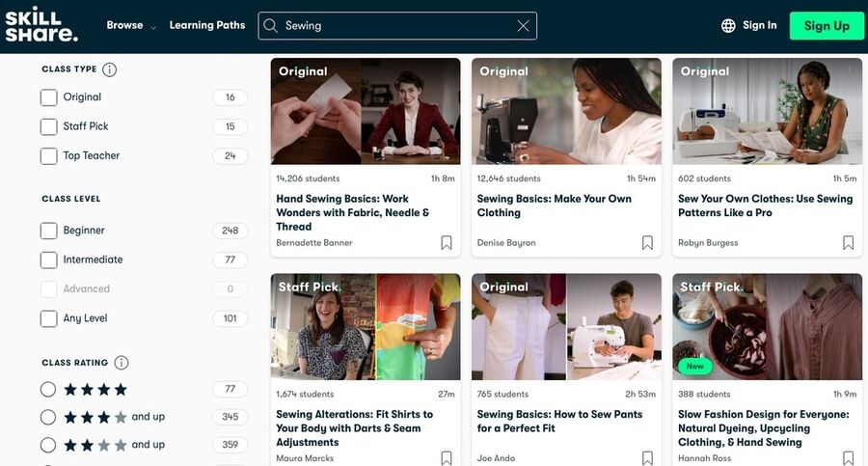
Task: Click the 602 students text
Action: (x=704, y=178)
